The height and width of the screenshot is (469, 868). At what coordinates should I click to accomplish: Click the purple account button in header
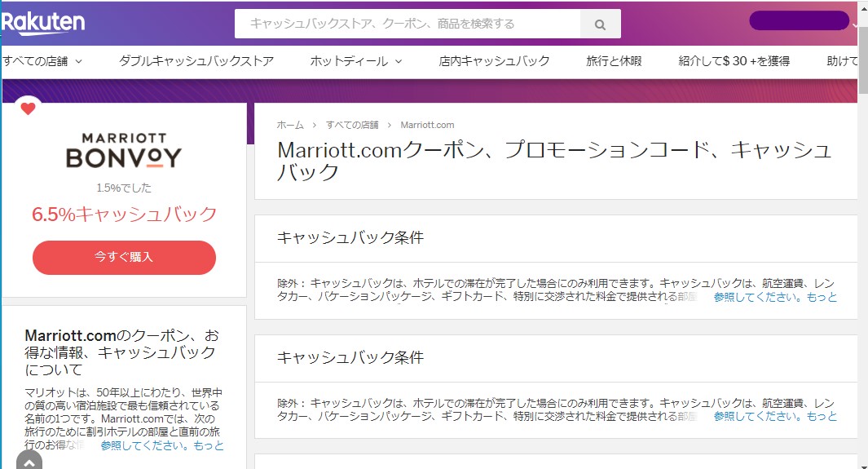[x=799, y=20]
